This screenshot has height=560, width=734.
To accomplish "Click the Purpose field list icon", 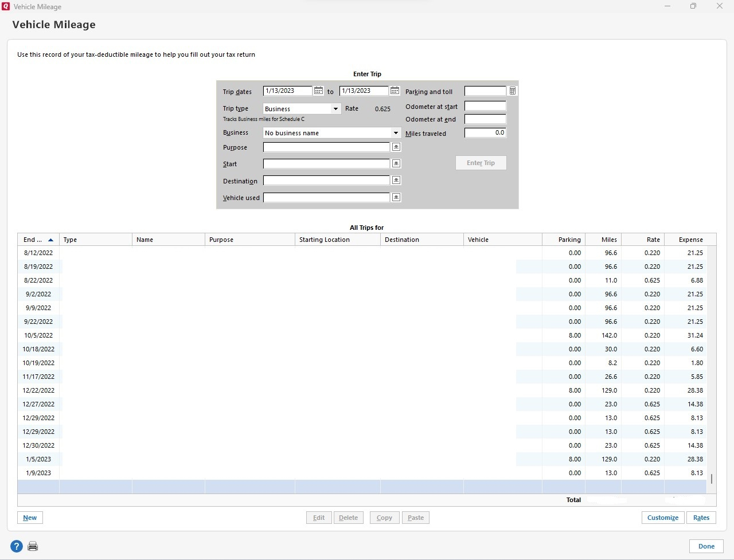I will tap(396, 146).
